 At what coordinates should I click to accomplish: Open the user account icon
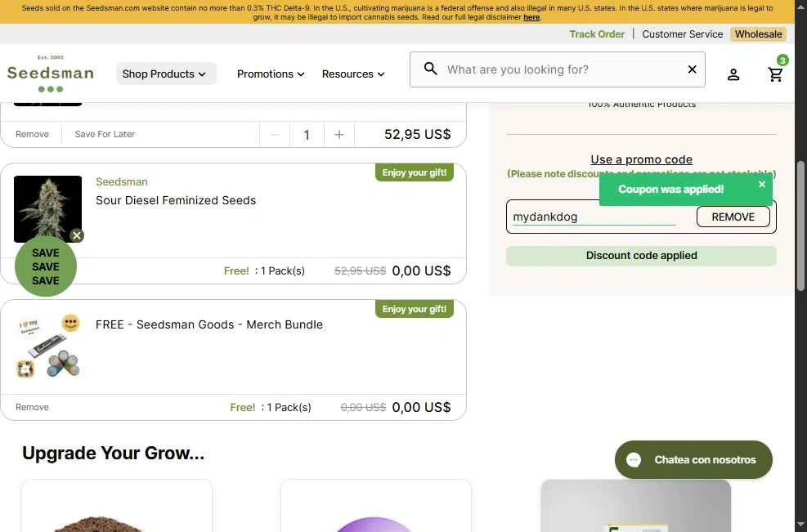click(x=733, y=74)
